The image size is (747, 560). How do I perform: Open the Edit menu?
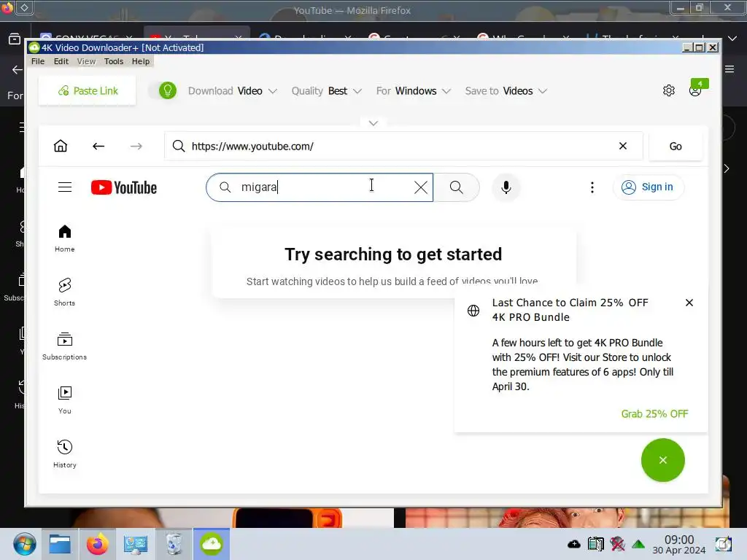(x=61, y=61)
